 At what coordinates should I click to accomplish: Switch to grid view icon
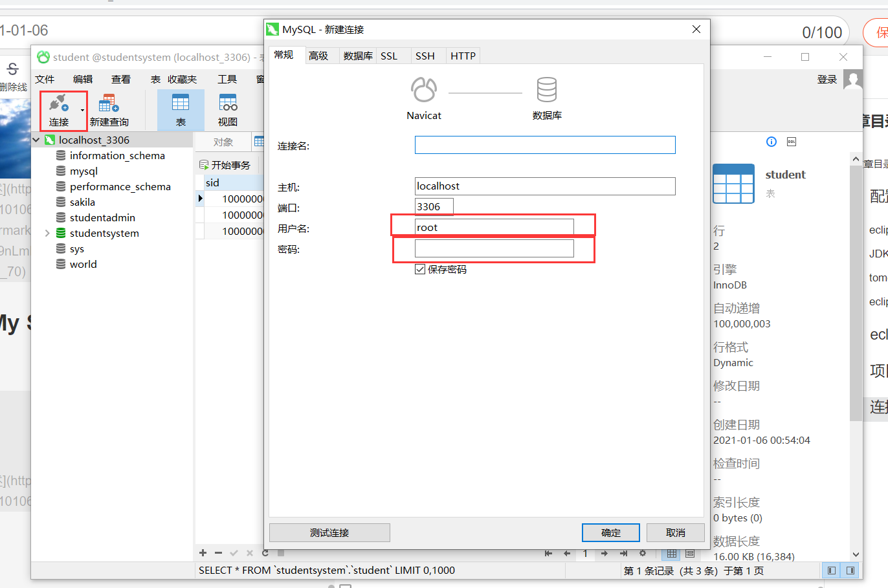pos(672,553)
